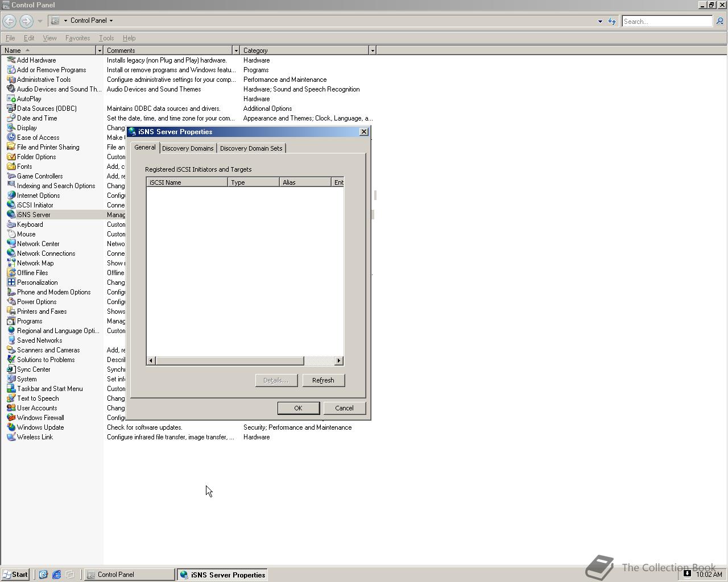This screenshot has height=582, width=728.
Task: Expand the address bar history dropdown
Action: [600, 21]
